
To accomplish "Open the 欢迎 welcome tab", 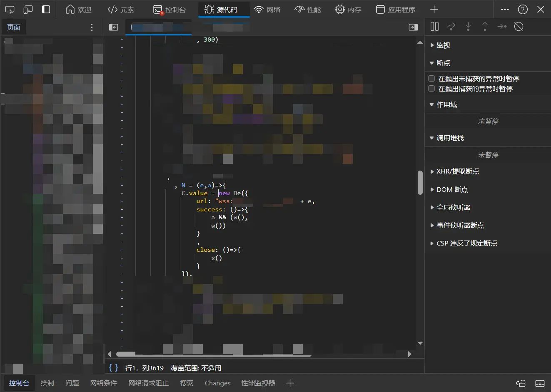I will 78,10.
